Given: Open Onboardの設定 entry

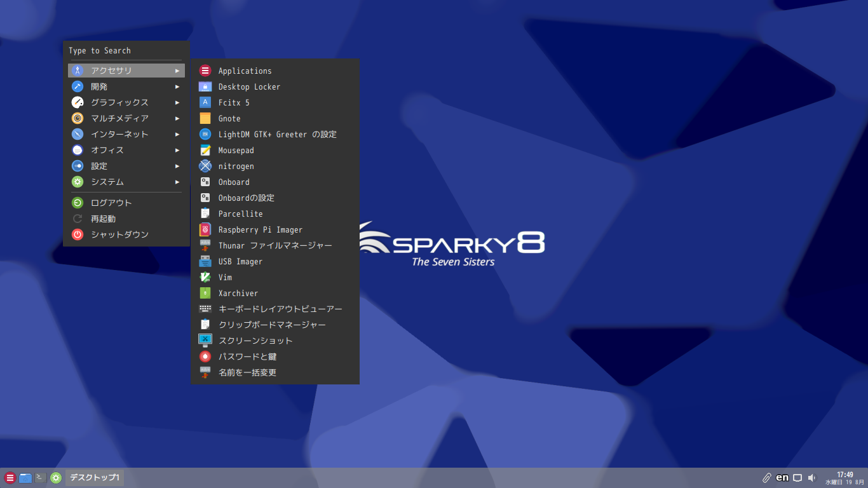Looking at the screenshot, I should click(275, 198).
